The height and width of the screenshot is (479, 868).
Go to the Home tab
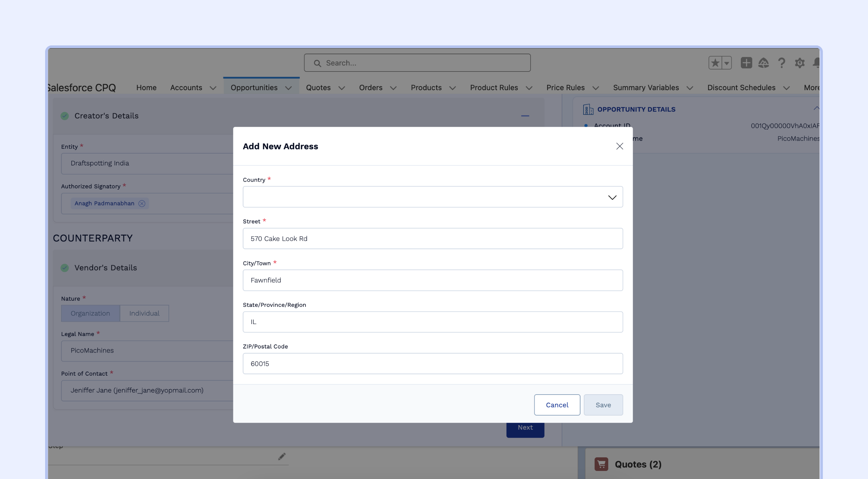tap(146, 88)
